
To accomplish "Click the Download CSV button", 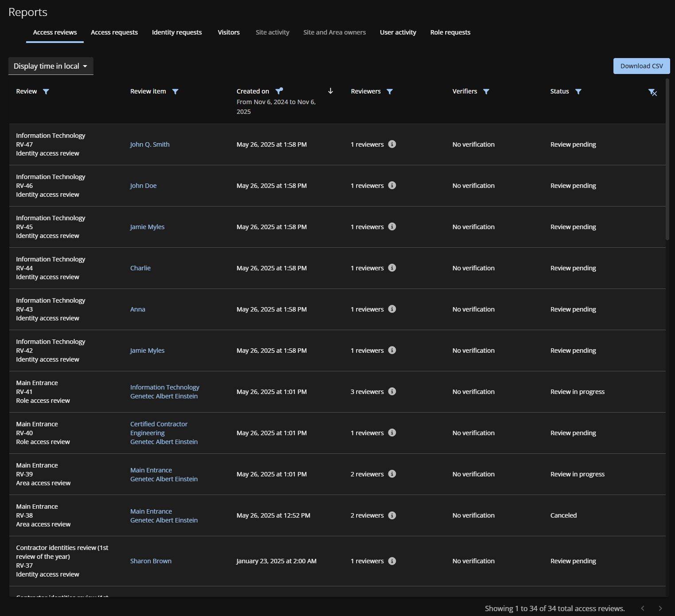I will click(641, 66).
